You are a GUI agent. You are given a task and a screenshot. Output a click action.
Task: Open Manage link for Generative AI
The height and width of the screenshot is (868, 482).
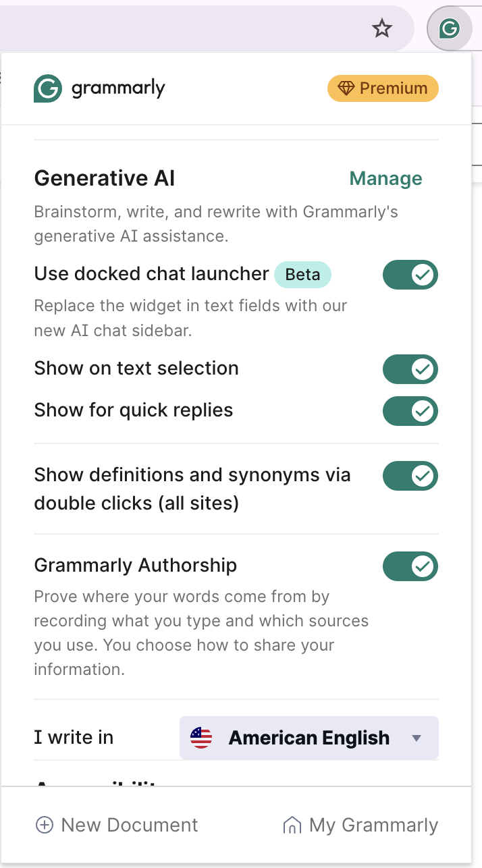385,179
